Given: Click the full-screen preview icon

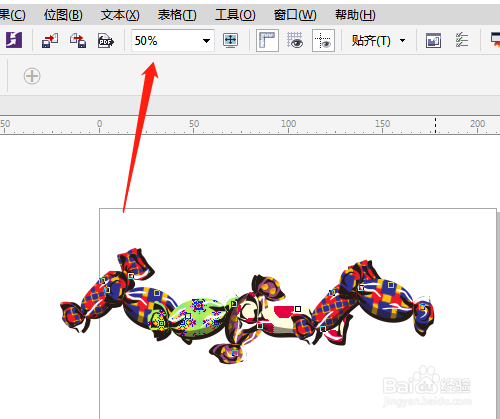Looking at the screenshot, I should point(231,40).
